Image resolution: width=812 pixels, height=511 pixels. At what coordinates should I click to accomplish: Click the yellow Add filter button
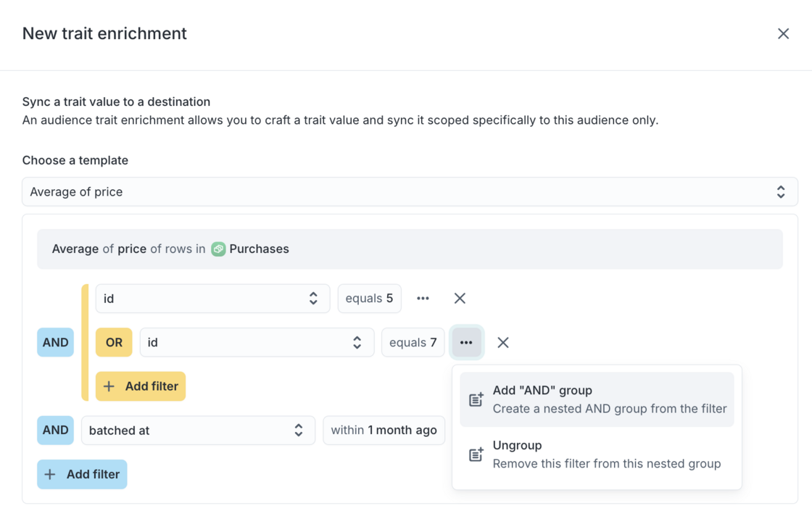point(141,386)
